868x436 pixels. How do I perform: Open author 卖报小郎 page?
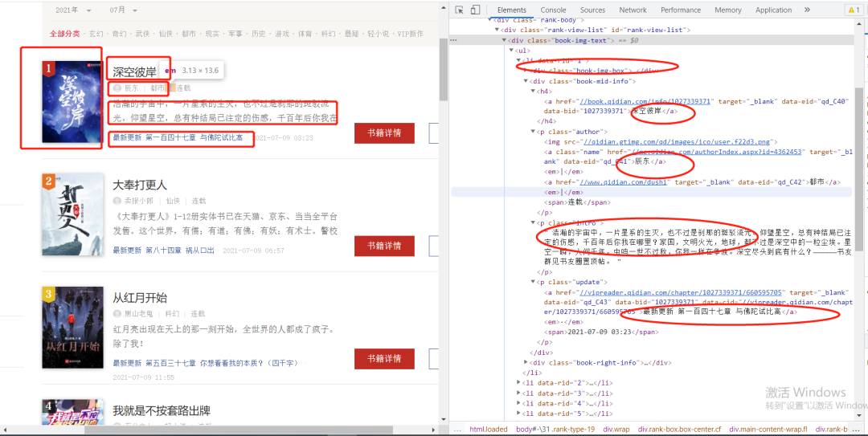pos(139,201)
